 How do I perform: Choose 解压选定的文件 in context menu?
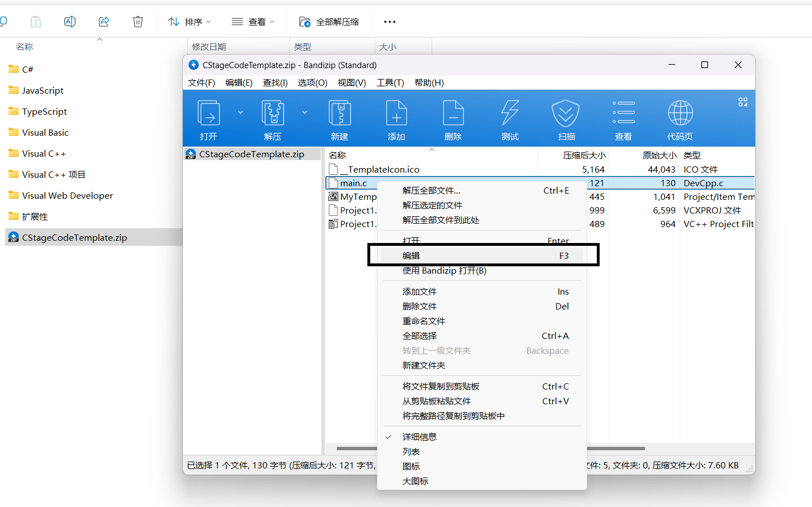[482, 206]
